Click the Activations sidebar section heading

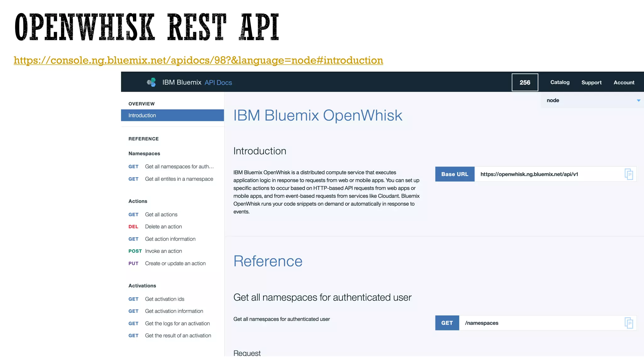point(142,286)
